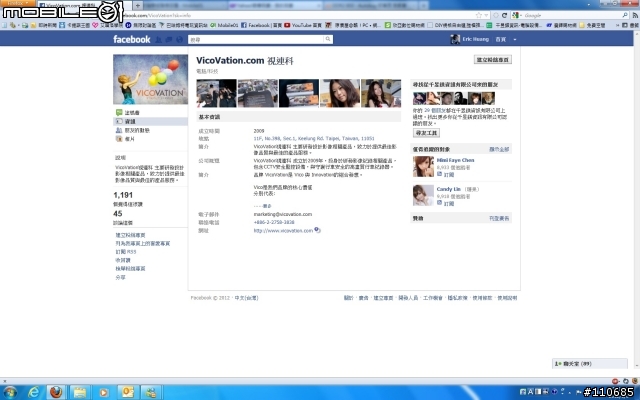640x400 pixels.
Task: Click the orange Firefox menu button
Action: point(17,3)
